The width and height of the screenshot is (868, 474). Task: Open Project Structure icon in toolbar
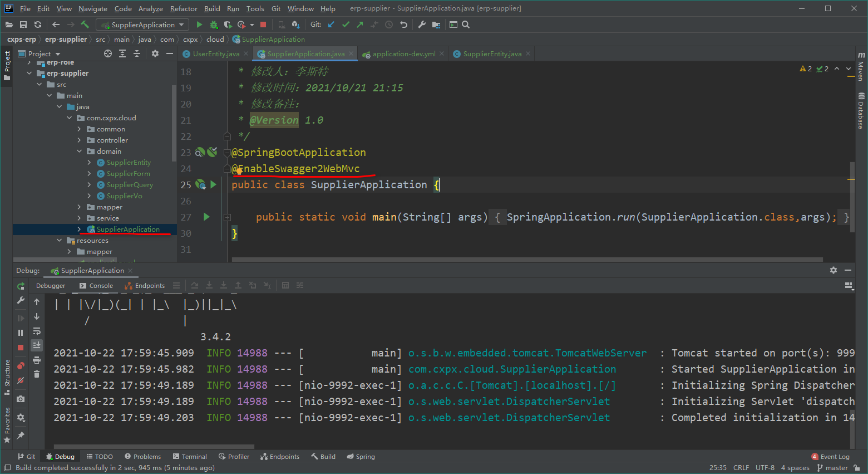(436, 25)
